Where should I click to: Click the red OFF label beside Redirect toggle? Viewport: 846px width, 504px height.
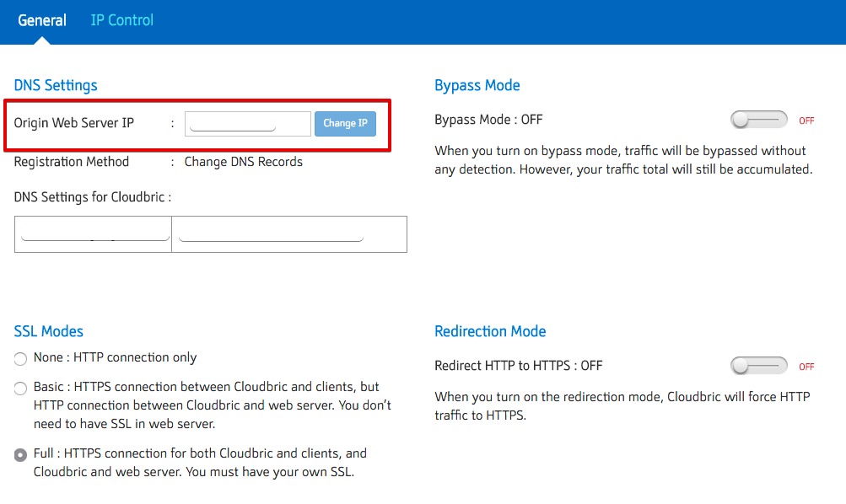point(806,367)
